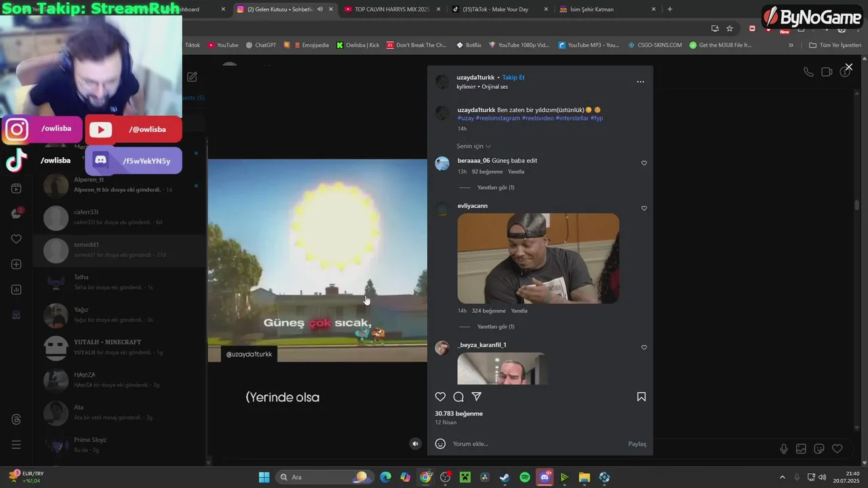868x488 pixels.
Task: Open the 'Prime Sloyz' conversation
Action: [x=119, y=445]
